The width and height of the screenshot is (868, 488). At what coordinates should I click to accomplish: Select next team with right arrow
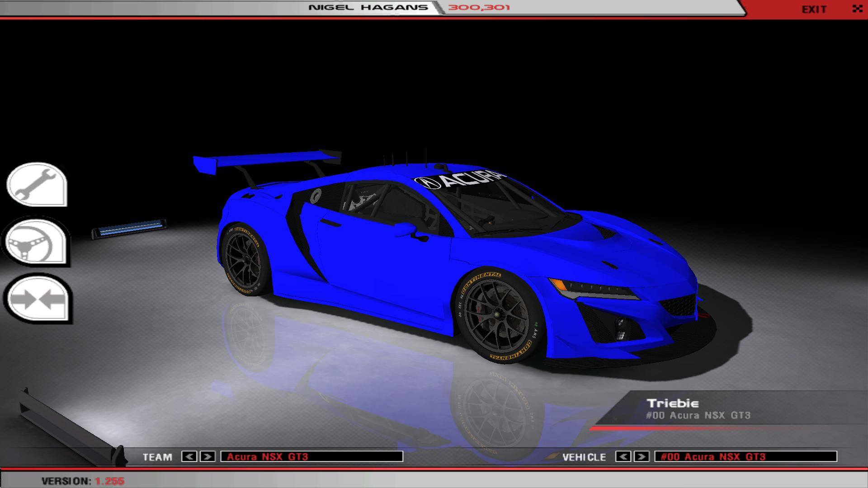pos(208,456)
